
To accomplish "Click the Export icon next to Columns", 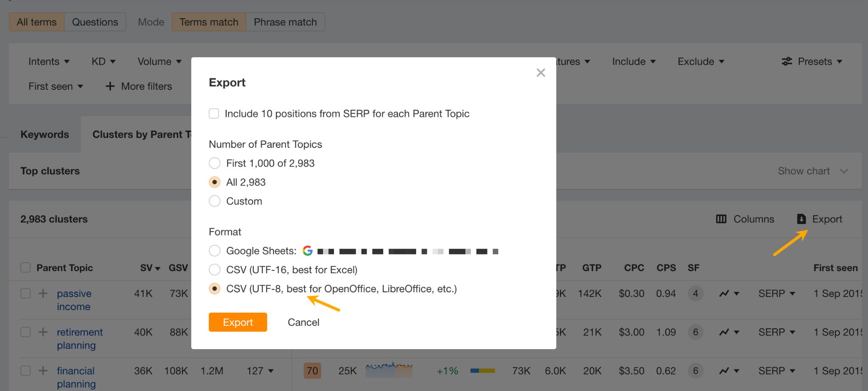I will tap(801, 219).
